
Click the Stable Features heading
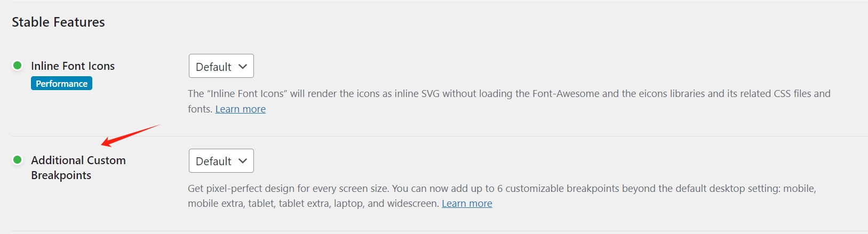click(58, 22)
